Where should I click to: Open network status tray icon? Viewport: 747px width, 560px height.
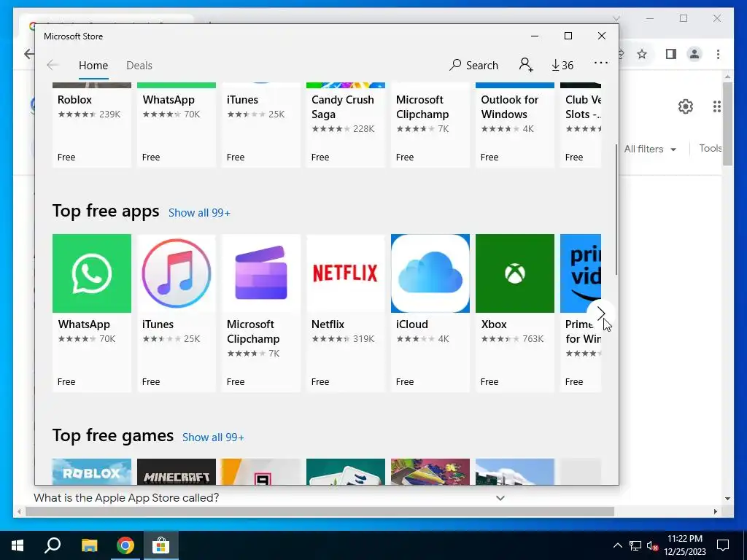coord(635,545)
